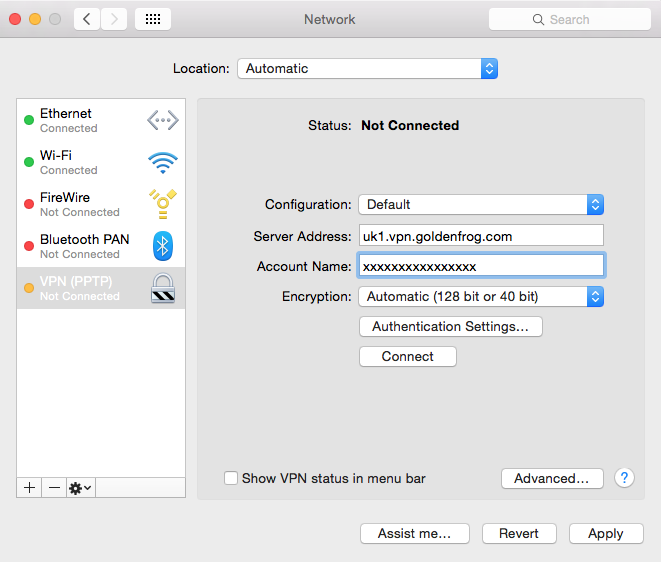Open the help question mark
661x562 pixels.
(x=624, y=478)
